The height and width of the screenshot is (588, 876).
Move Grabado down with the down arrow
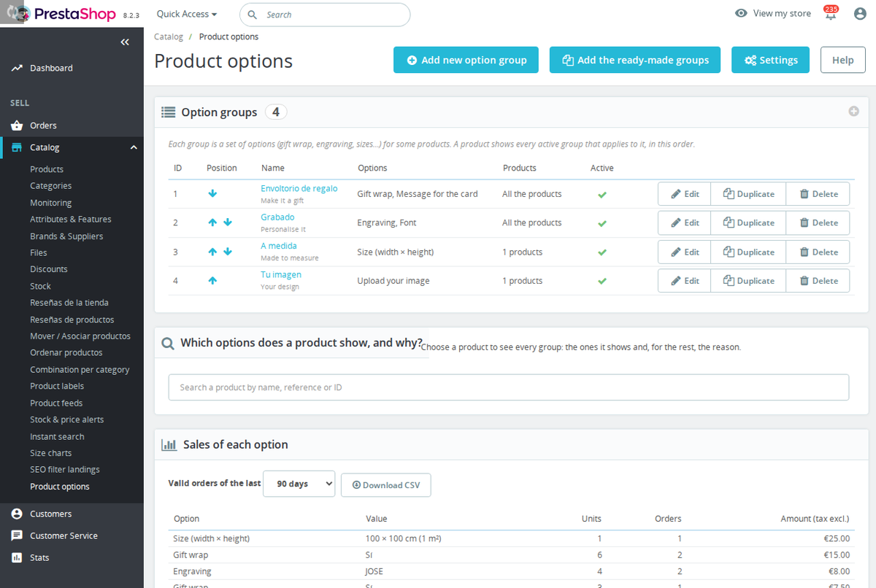click(227, 223)
